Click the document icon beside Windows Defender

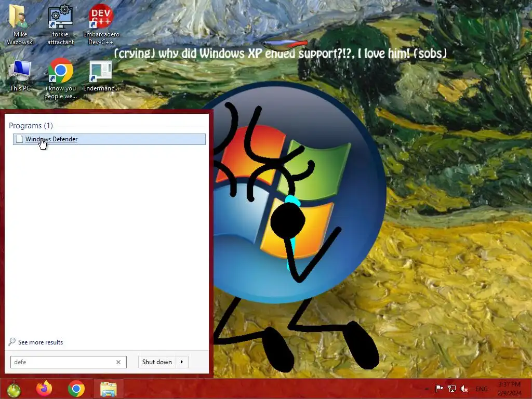coord(19,139)
